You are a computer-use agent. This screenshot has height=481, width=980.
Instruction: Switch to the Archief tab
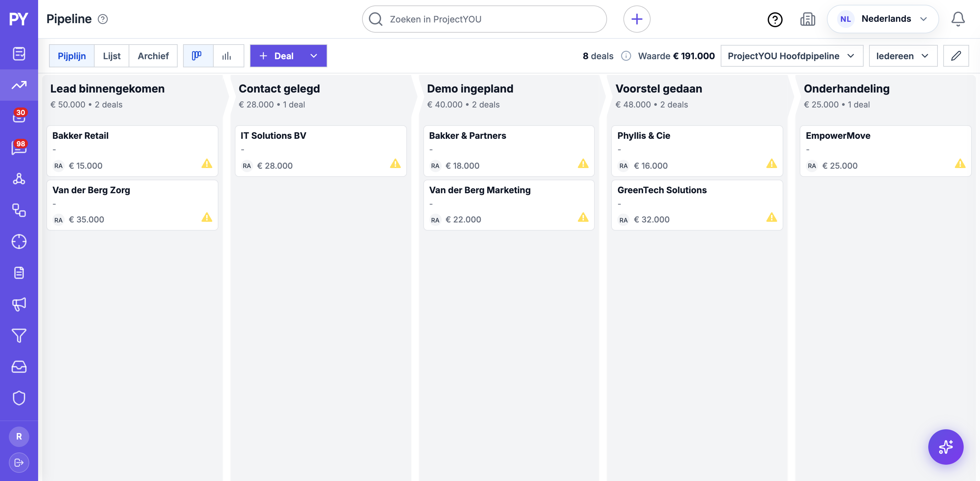click(153, 56)
